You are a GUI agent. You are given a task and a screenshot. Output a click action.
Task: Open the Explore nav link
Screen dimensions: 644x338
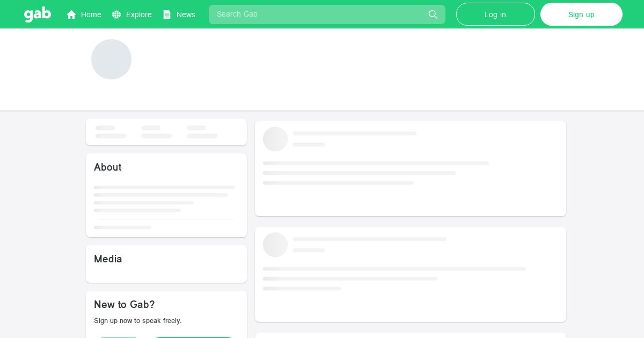[131, 14]
